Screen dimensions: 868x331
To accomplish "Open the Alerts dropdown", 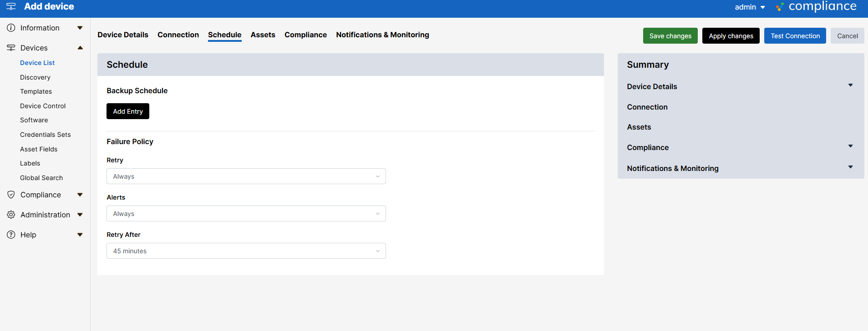I will point(246,214).
